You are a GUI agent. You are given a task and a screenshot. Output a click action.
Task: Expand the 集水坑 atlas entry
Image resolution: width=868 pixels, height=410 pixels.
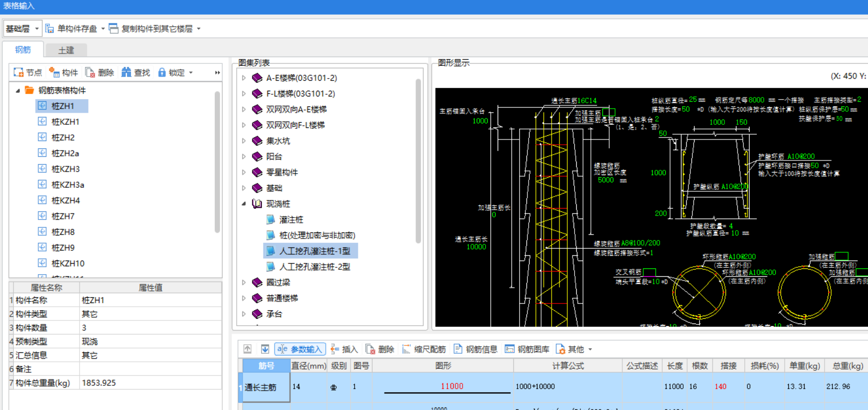(x=244, y=141)
